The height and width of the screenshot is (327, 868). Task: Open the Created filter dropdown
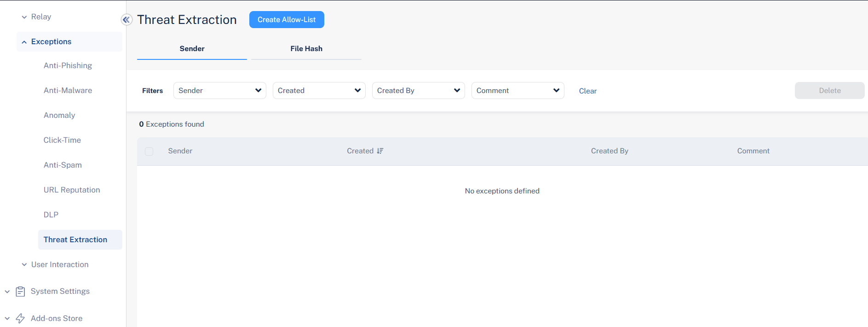point(319,91)
